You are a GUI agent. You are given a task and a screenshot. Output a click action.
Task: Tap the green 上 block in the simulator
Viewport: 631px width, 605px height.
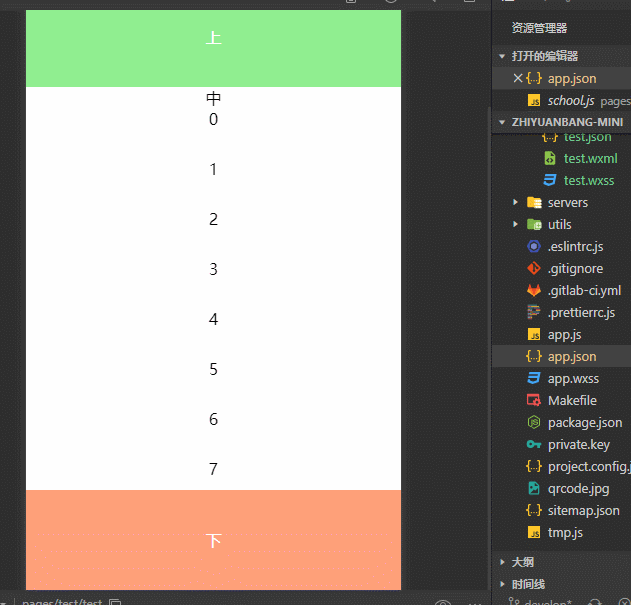coord(213,48)
